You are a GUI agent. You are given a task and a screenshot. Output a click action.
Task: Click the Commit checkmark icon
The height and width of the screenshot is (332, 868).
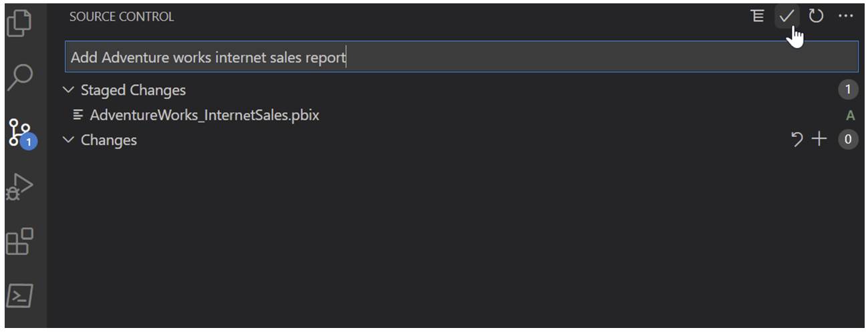pyautogui.click(x=786, y=16)
